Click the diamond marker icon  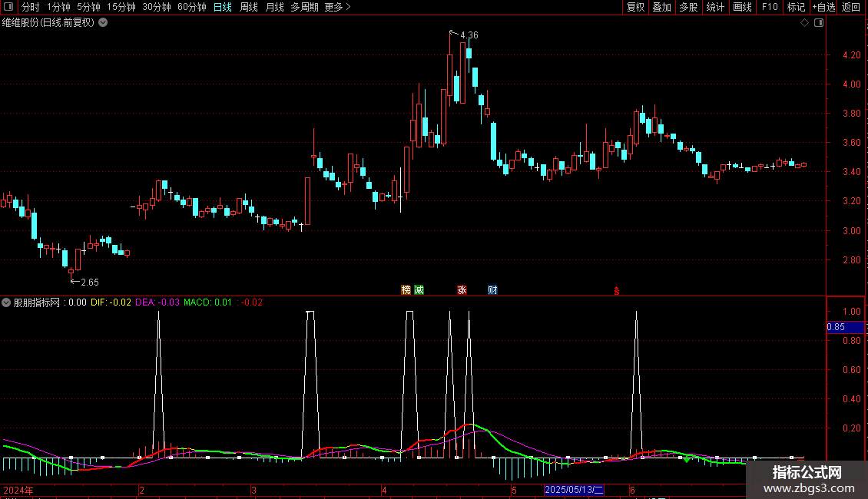tap(805, 23)
